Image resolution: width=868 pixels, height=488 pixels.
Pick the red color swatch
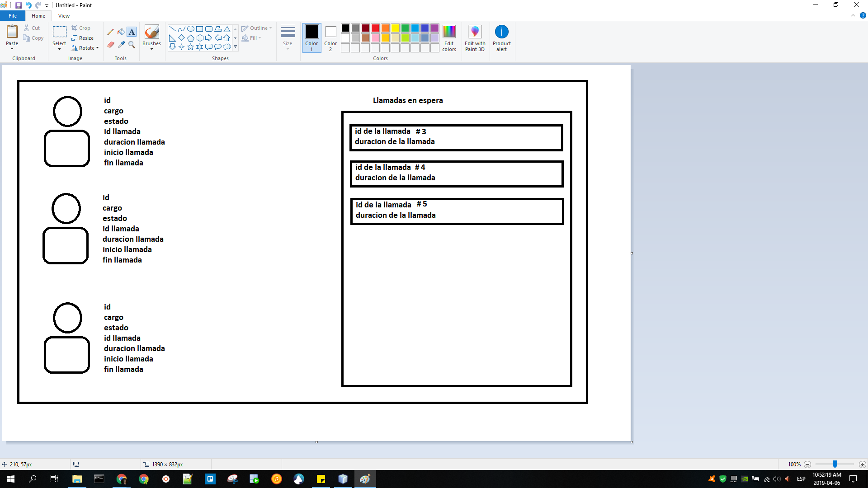click(x=375, y=28)
